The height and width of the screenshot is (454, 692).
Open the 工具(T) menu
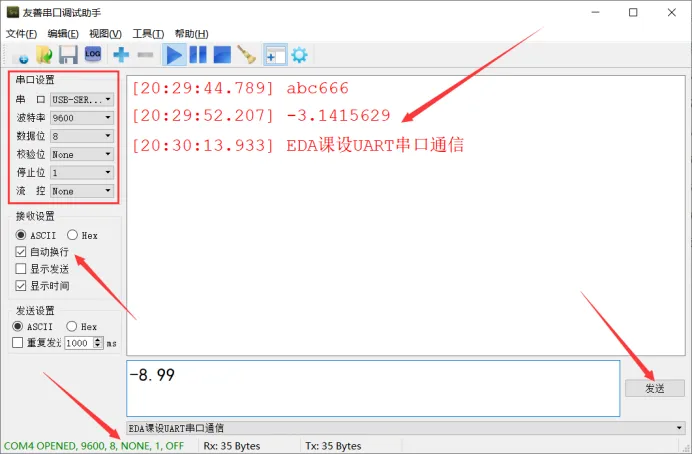(148, 34)
